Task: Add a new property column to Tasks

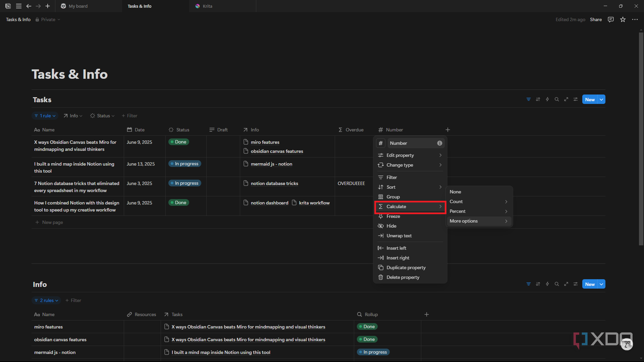Action: [448, 130]
